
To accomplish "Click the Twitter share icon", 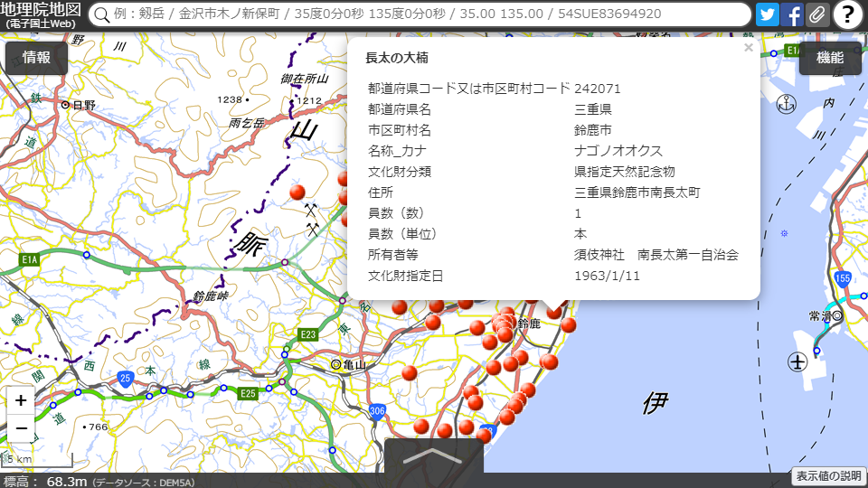I will point(767,14).
